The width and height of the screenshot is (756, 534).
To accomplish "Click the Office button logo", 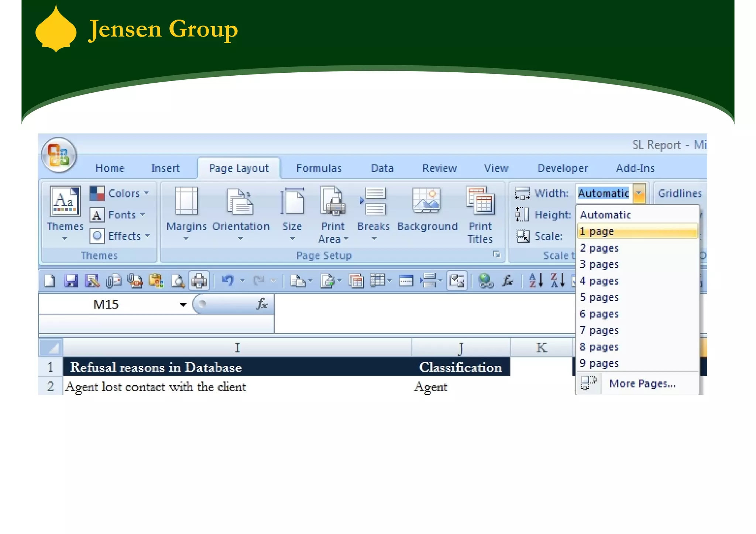I will coord(59,155).
